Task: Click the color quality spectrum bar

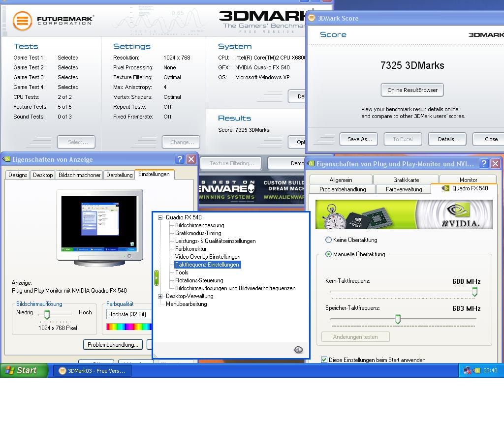Action: pos(129,327)
